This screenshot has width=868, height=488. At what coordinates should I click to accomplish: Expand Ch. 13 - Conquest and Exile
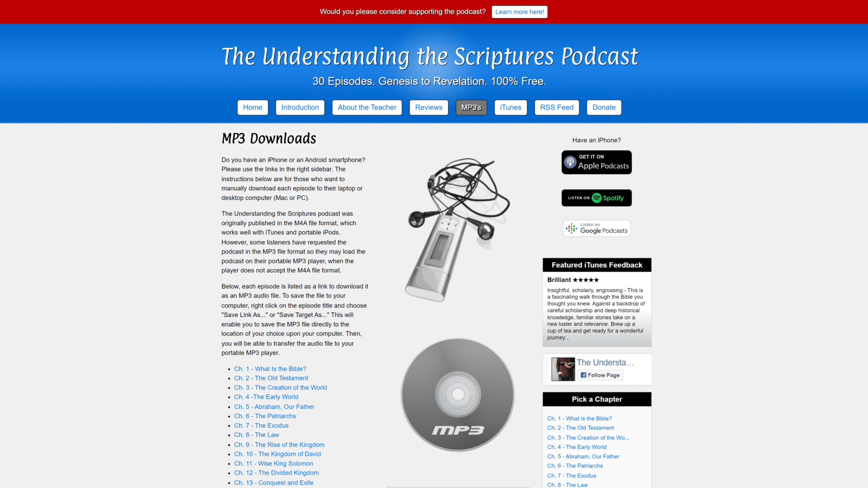(x=274, y=482)
